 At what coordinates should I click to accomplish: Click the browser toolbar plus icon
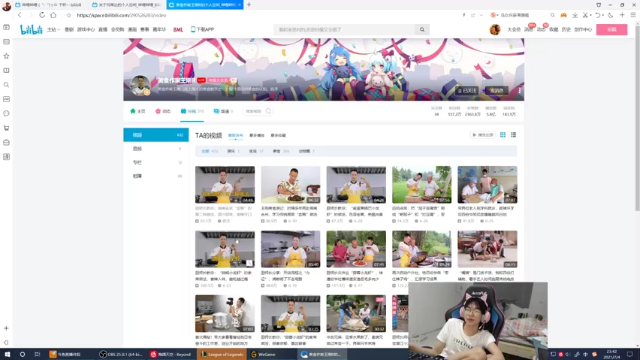click(622, 15)
